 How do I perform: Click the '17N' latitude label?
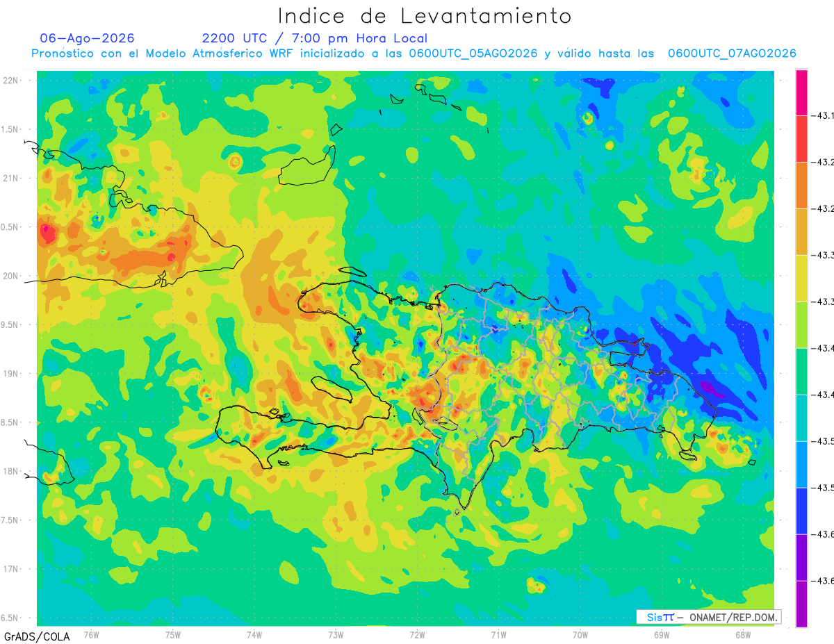point(12,569)
